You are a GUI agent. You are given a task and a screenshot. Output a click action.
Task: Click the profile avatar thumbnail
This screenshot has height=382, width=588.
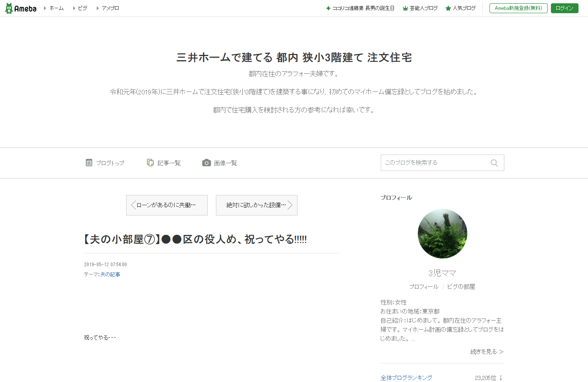point(443,234)
